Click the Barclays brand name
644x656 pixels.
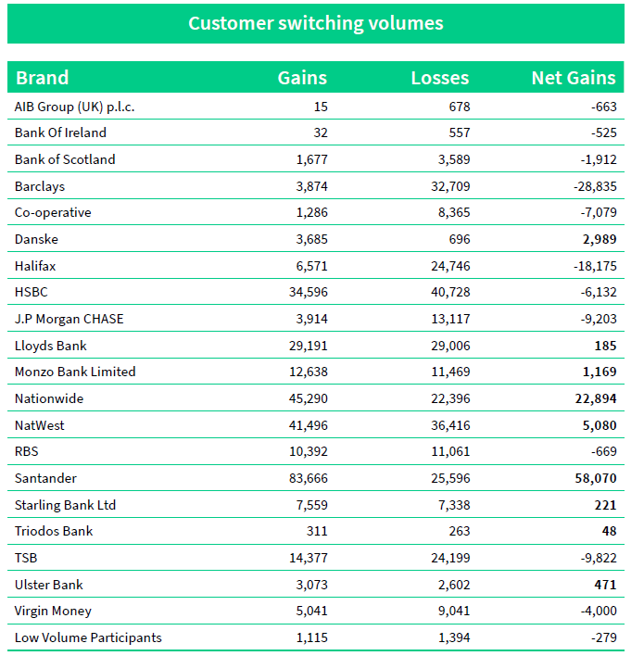tap(40, 186)
